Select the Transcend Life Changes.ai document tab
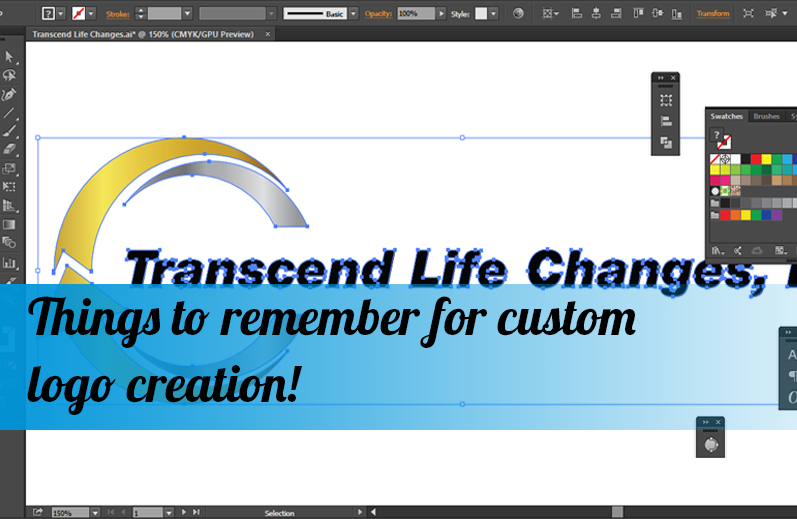This screenshot has height=519, width=797. (143, 35)
